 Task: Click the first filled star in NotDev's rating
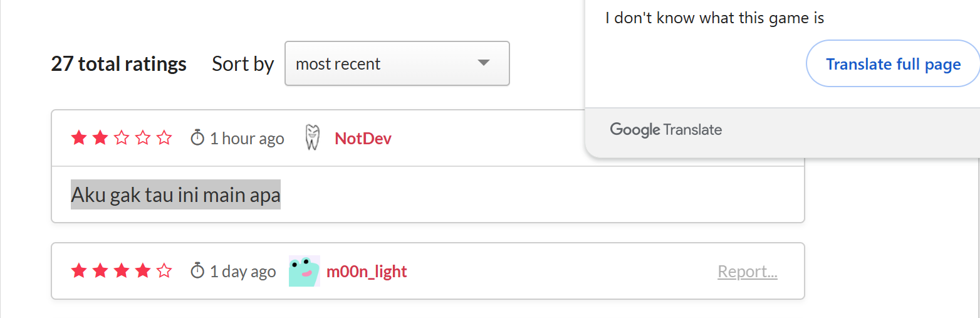pyautogui.click(x=79, y=138)
